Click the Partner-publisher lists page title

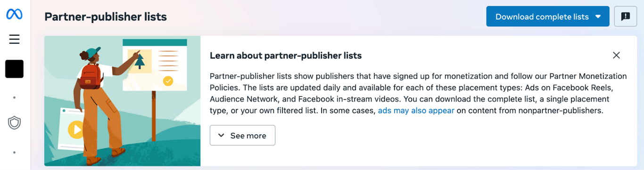106,16
